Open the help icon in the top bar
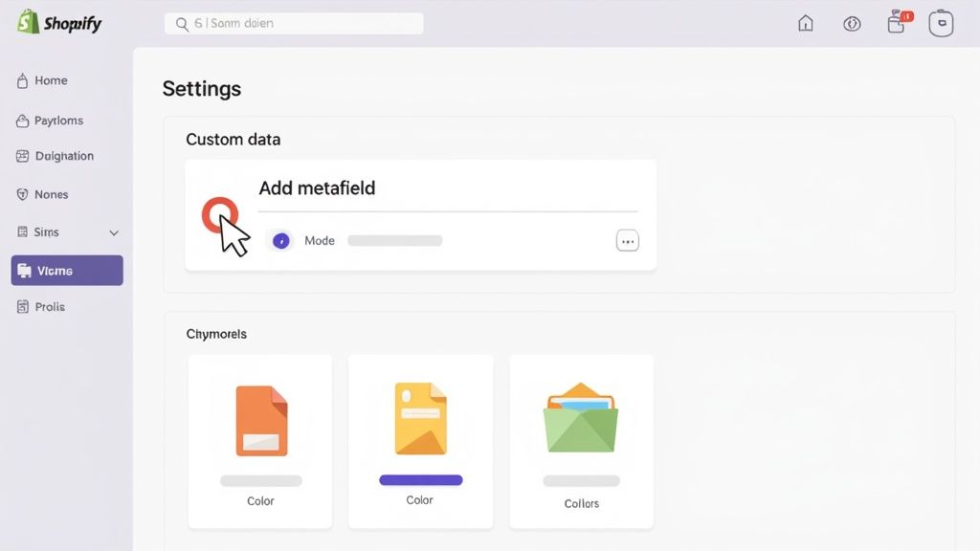 (852, 23)
